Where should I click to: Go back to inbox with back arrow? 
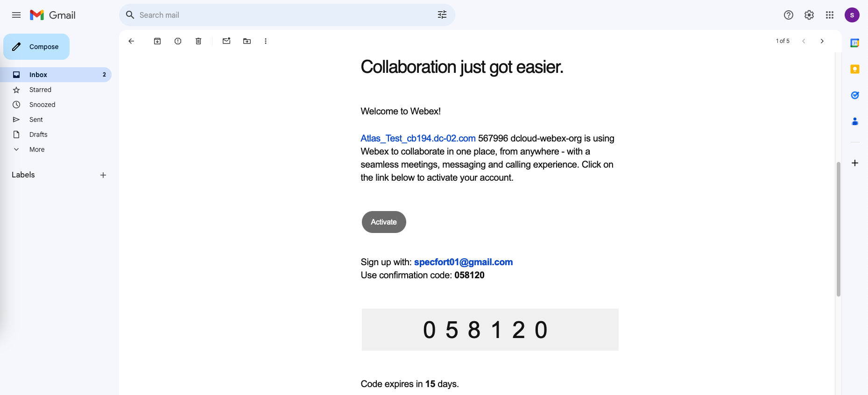[x=131, y=41]
